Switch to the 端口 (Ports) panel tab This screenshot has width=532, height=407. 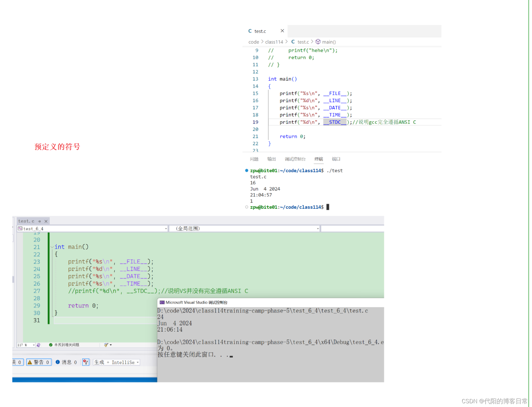click(336, 159)
